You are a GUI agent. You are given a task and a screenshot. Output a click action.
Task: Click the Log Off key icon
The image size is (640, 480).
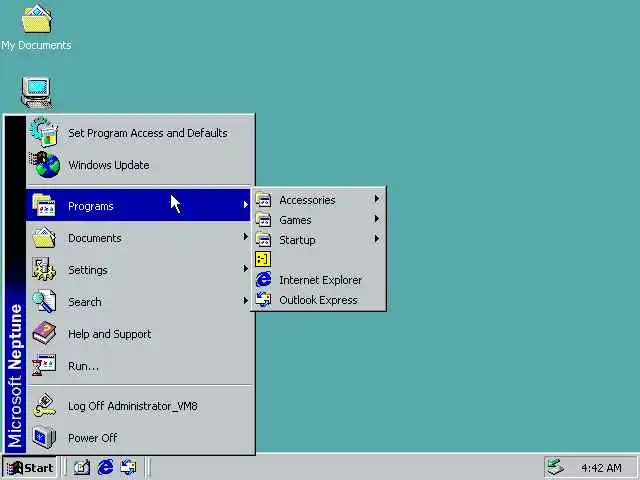pyautogui.click(x=44, y=405)
